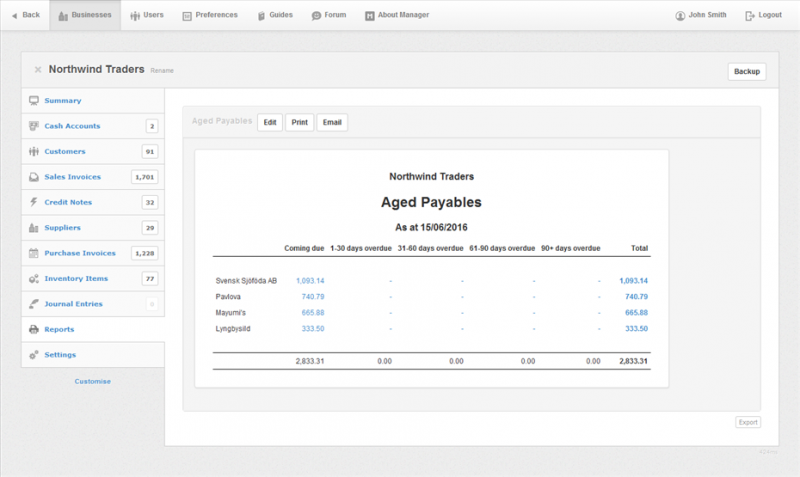Click Mayumi's coming due amount 665.88

pyautogui.click(x=313, y=313)
